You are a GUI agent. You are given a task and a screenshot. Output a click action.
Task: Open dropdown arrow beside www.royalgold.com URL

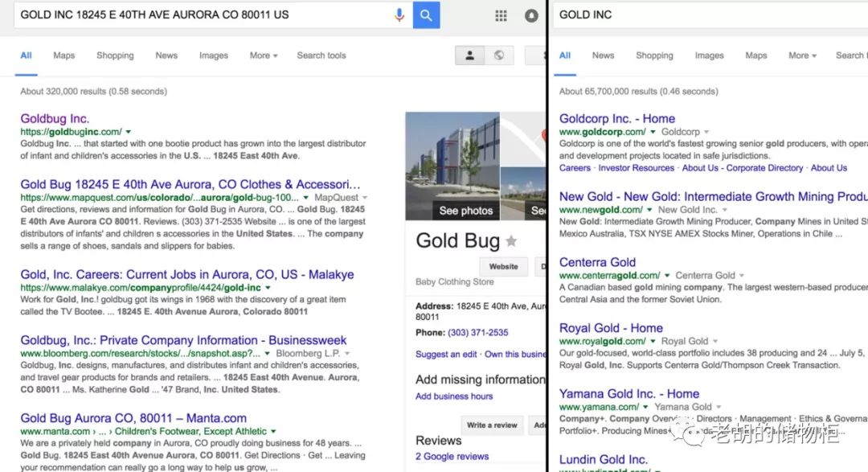(653, 341)
